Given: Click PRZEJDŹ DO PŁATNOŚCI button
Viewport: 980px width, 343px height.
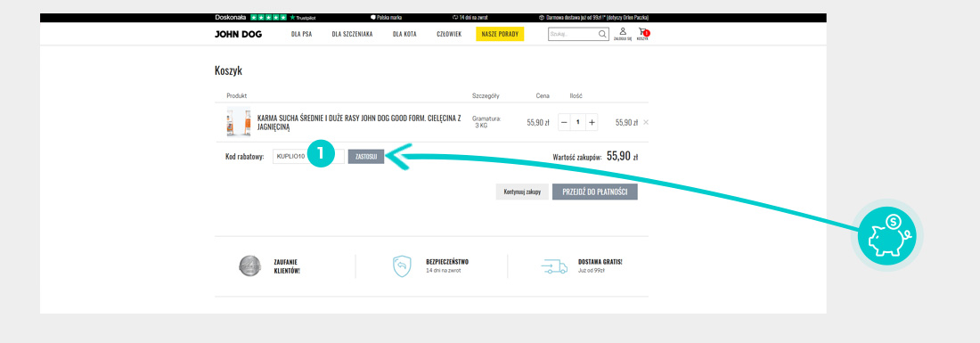Looking at the screenshot, I should (x=595, y=192).
